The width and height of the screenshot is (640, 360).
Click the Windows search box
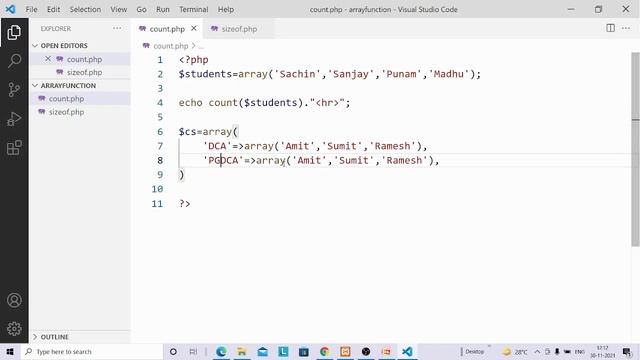click(92, 351)
